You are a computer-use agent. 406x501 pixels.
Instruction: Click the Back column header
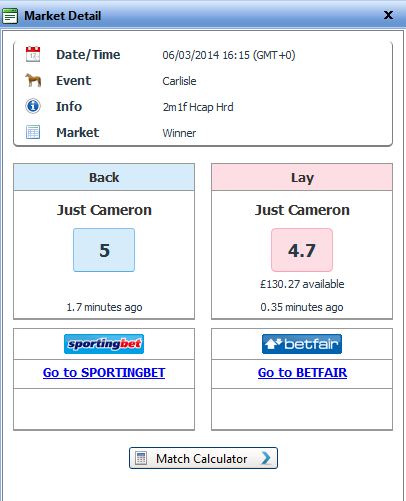(x=104, y=177)
